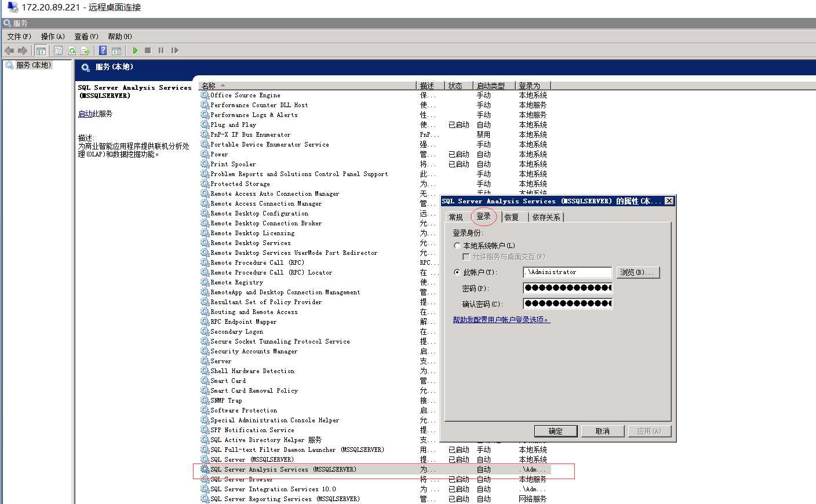816x504 pixels.
Task: Sort by the 状态 column header
Action: coord(458,86)
